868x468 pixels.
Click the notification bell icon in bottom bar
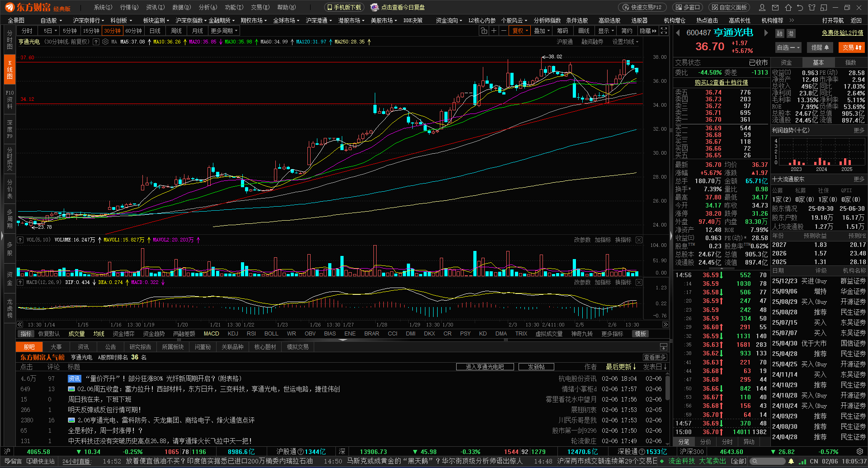tap(791, 461)
